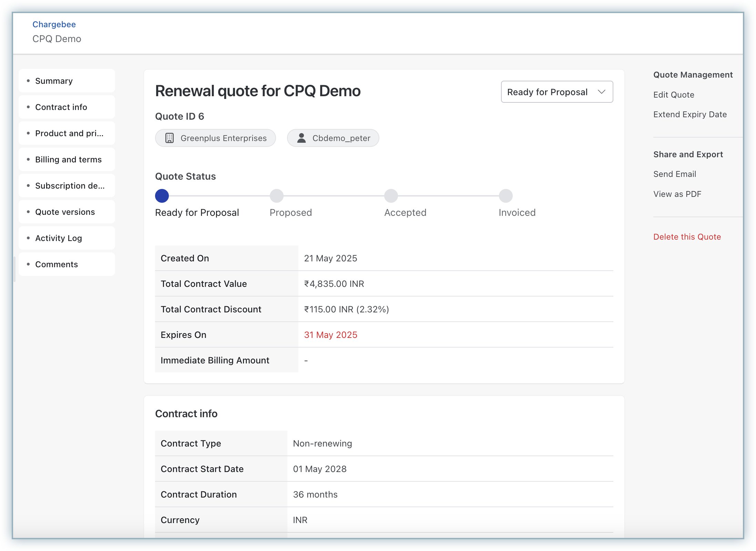This screenshot has height=551, width=756.
Task: Go to the Summary section
Action: point(67,81)
